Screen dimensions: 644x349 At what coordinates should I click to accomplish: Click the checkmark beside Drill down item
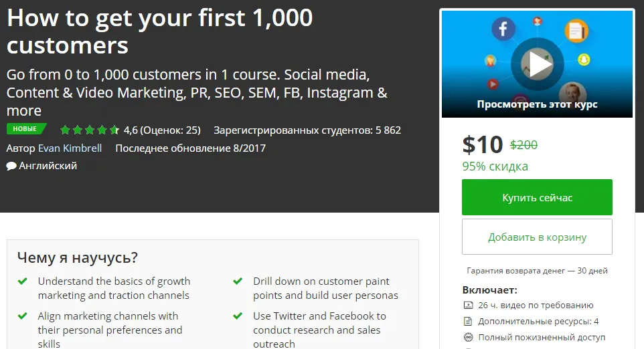pyautogui.click(x=238, y=281)
